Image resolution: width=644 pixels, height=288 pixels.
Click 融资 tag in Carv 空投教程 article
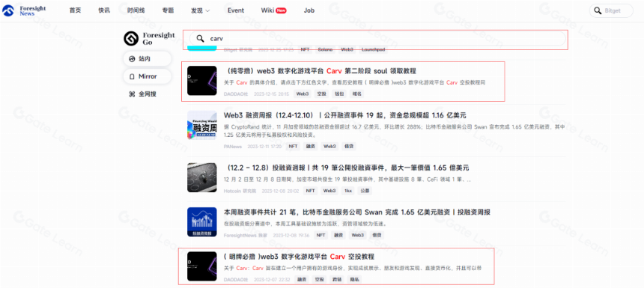click(302, 279)
